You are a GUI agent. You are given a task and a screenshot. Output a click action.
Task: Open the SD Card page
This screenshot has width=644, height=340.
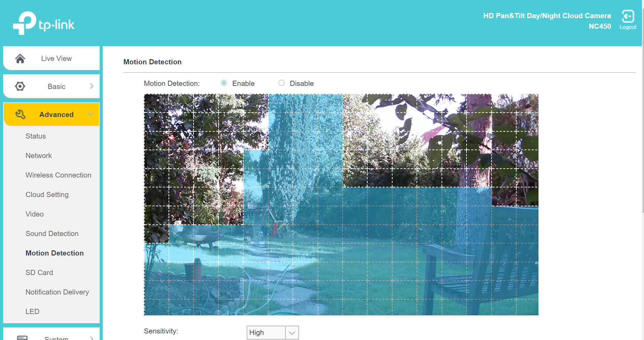coord(39,273)
